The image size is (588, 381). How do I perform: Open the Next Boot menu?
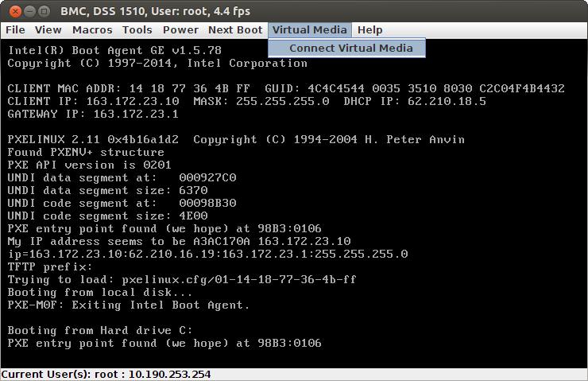[234, 30]
